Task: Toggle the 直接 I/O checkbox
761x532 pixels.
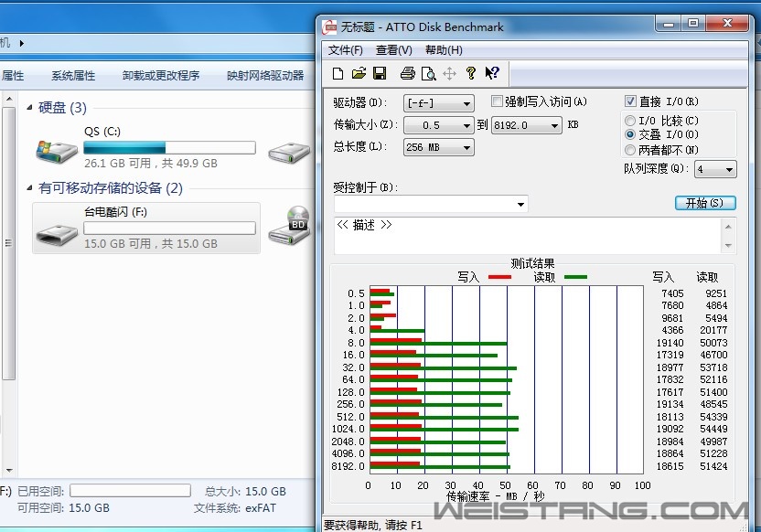Action: [x=631, y=101]
